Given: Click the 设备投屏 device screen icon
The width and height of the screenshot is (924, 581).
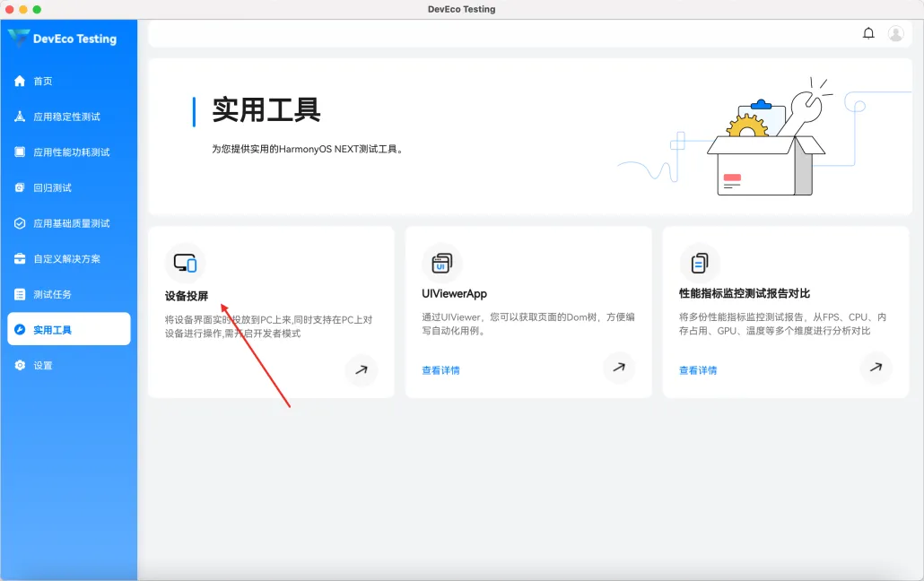Looking at the screenshot, I should point(185,263).
